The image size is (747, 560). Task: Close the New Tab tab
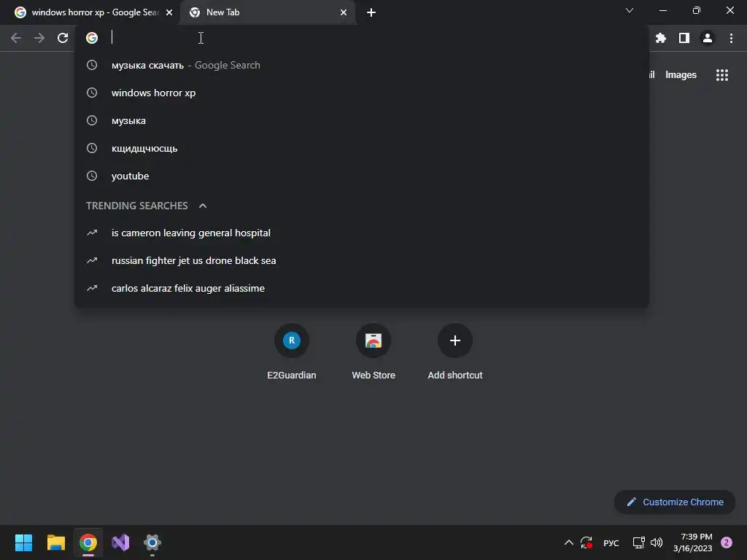(344, 12)
